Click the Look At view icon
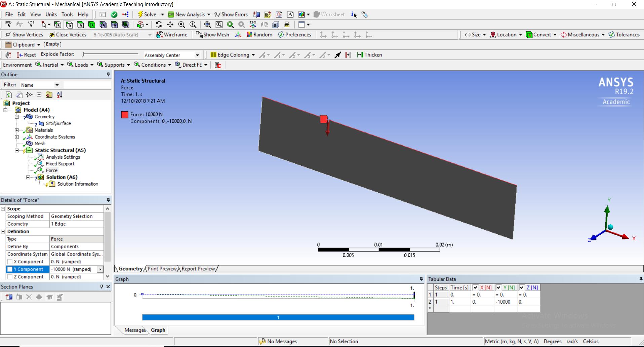This screenshot has width=644, height=347. coord(265,25)
